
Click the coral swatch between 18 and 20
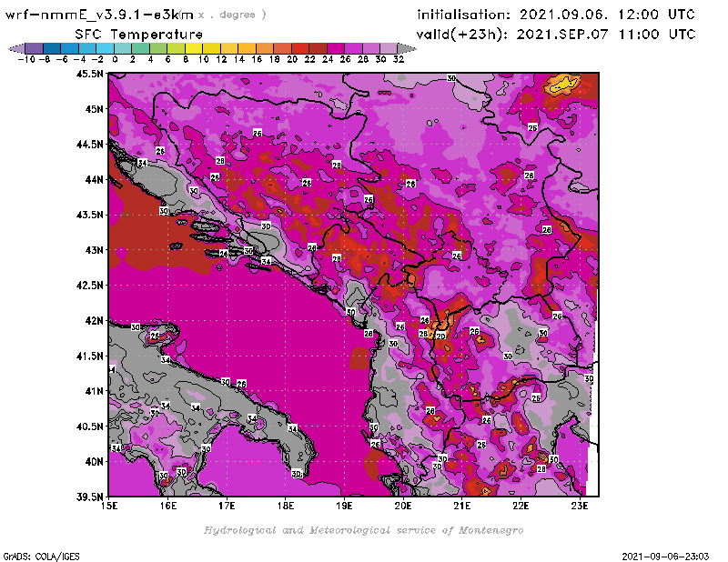(282, 48)
